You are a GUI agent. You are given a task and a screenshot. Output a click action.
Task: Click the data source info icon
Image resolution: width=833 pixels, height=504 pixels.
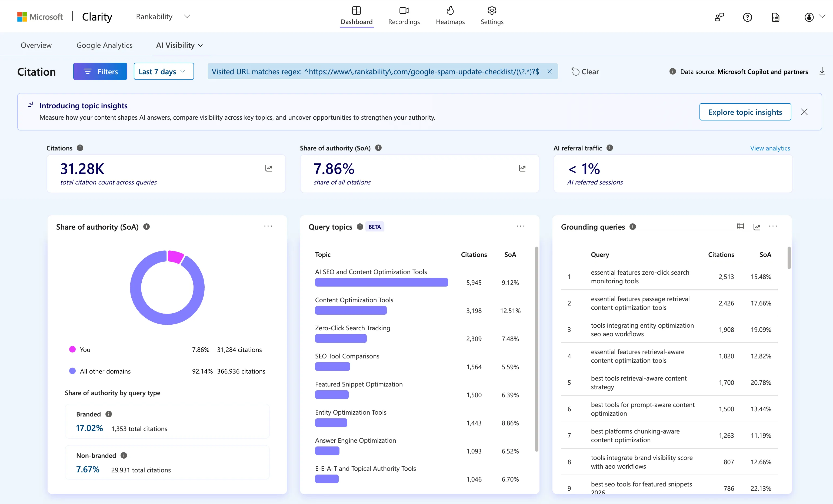(673, 72)
